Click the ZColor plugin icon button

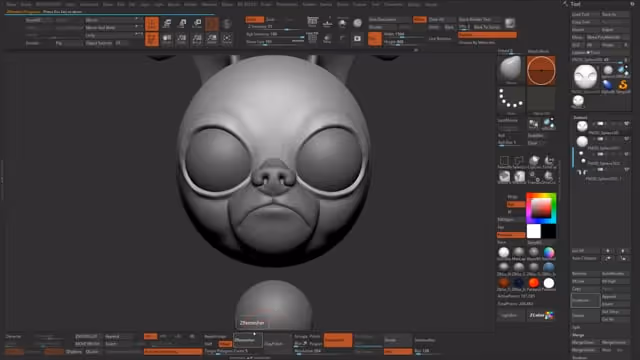point(541,315)
